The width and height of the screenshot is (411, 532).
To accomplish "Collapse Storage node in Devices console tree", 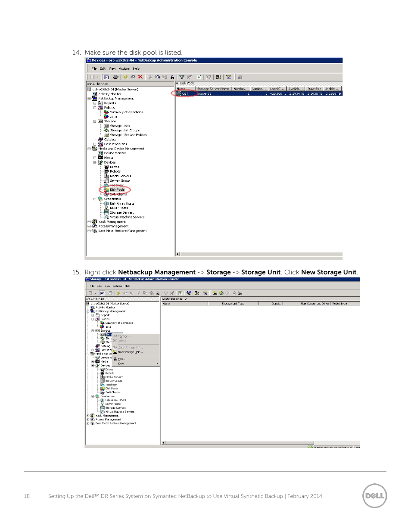I will coord(95,121).
